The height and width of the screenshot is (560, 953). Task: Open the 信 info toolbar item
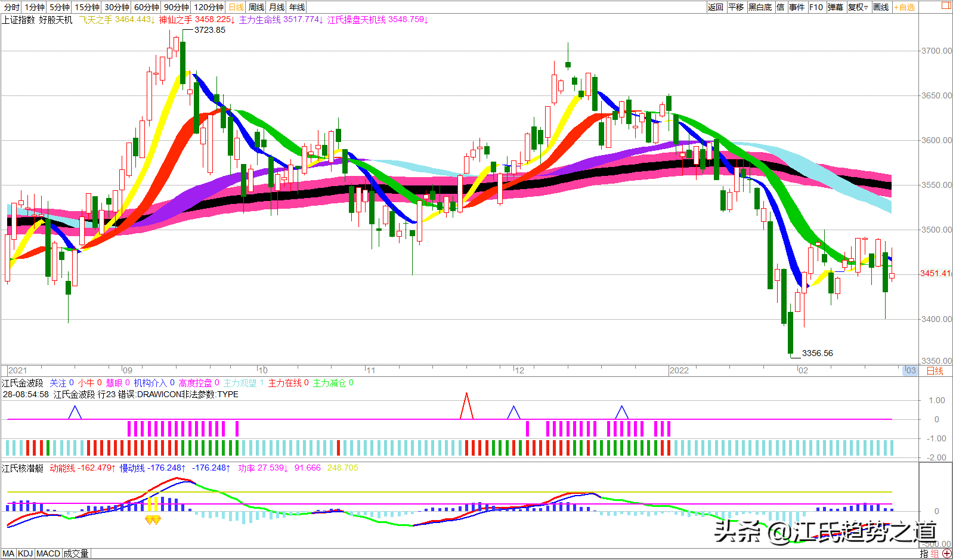[780, 7]
